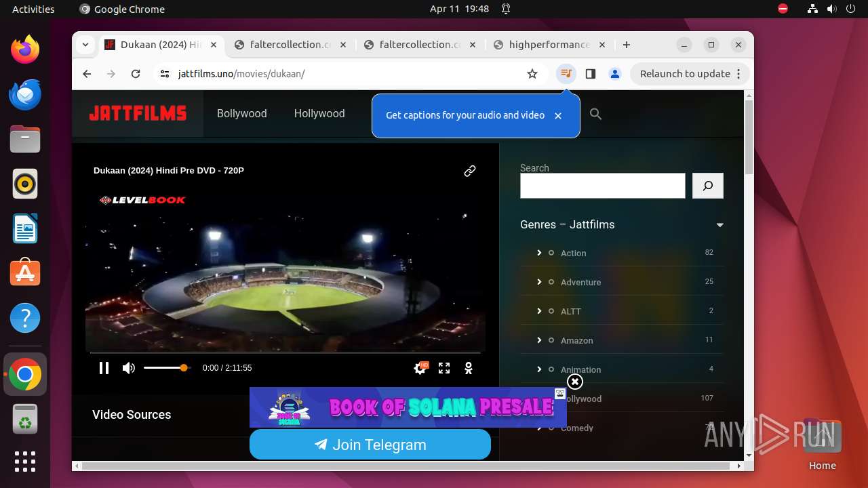Bookmark this page with star icon
868x488 pixels.
[532, 74]
